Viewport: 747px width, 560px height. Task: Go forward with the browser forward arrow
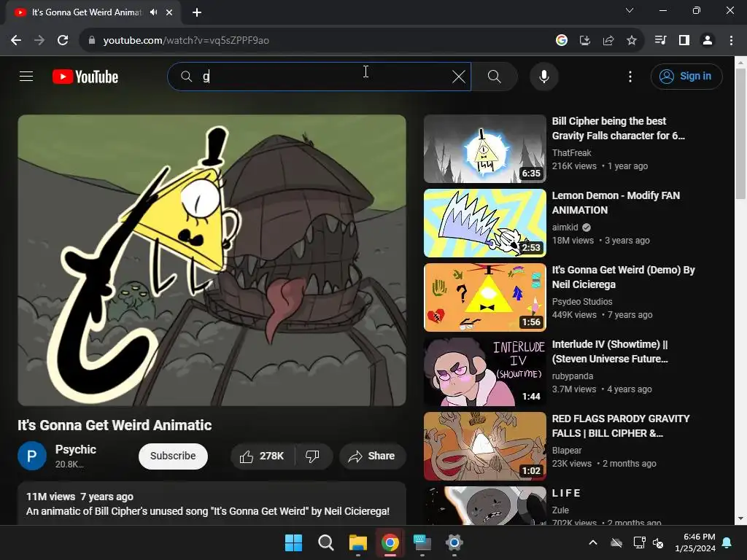click(39, 40)
